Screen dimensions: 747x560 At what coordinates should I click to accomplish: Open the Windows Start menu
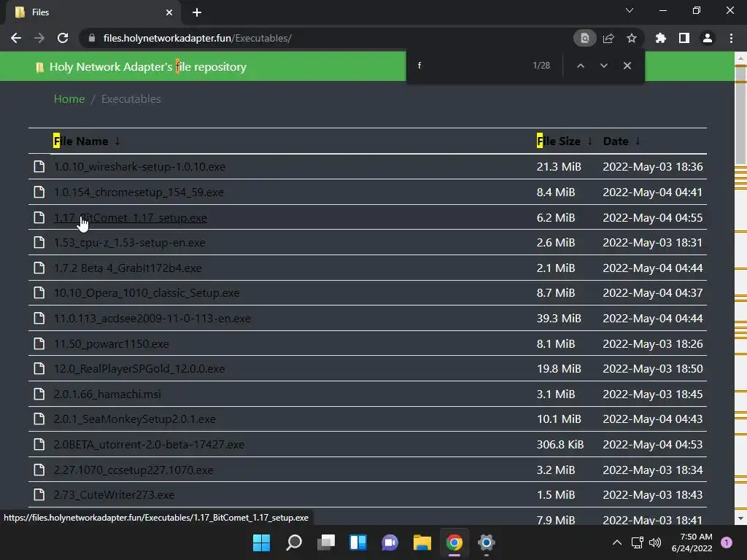[x=261, y=542]
